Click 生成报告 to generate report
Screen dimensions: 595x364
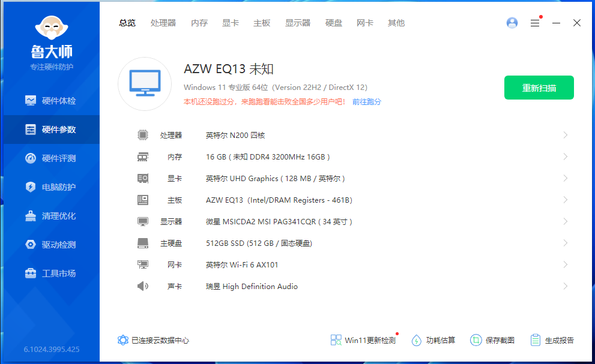point(552,340)
